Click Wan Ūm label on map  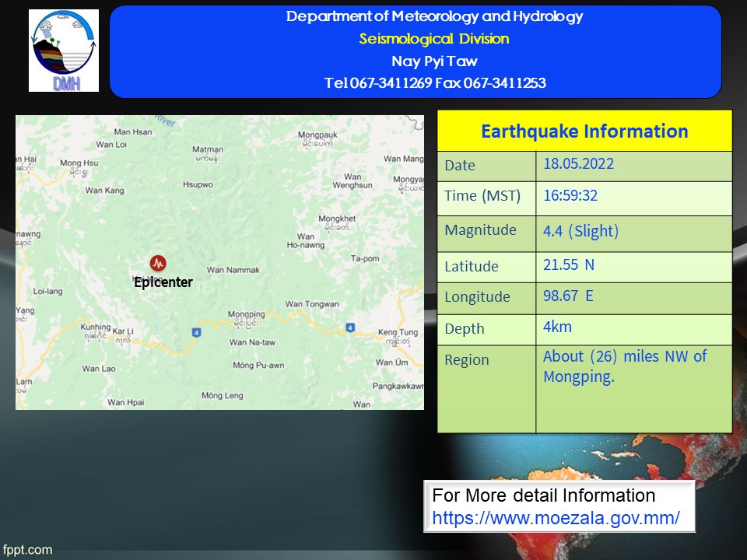point(391,362)
